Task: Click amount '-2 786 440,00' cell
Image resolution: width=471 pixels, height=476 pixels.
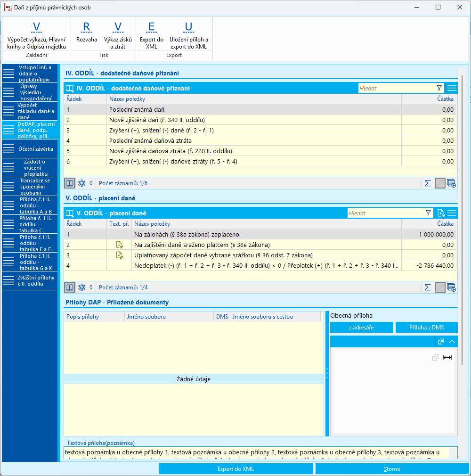Action: [x=429, y=265]
